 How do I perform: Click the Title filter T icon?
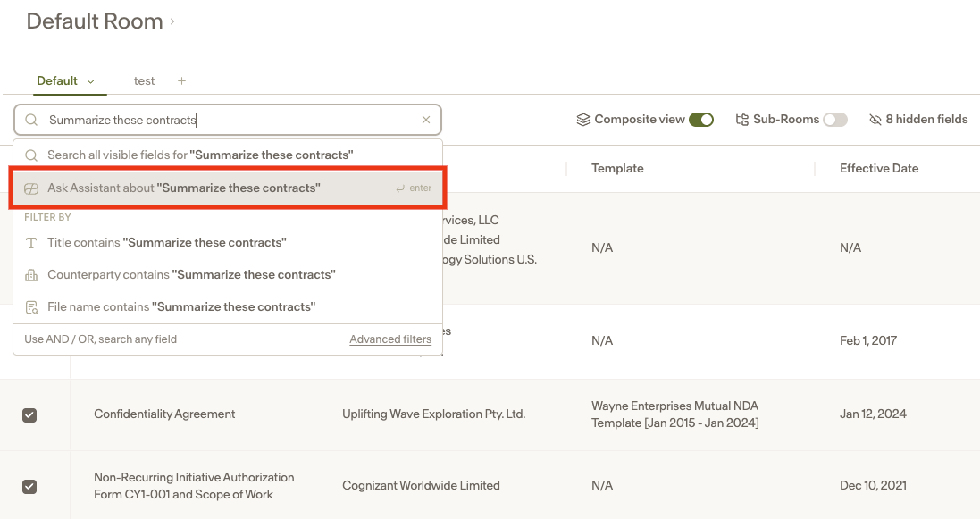tap(31, 243)
